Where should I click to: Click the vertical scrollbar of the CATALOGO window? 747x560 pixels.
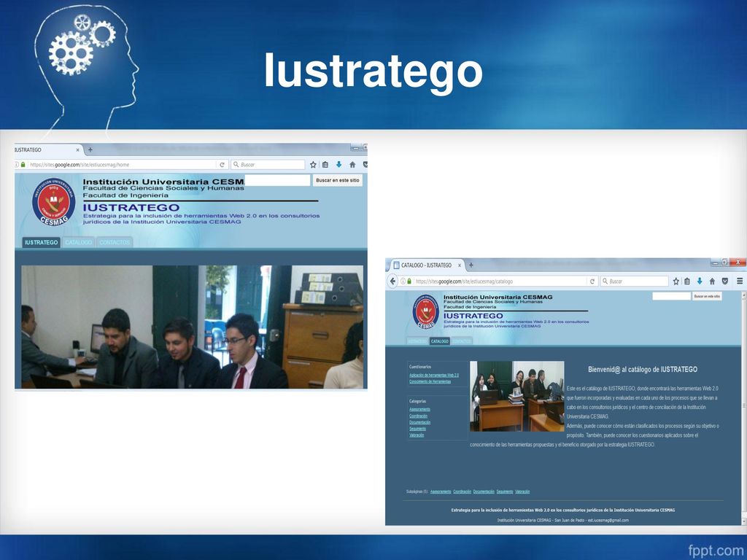(743, 407)
